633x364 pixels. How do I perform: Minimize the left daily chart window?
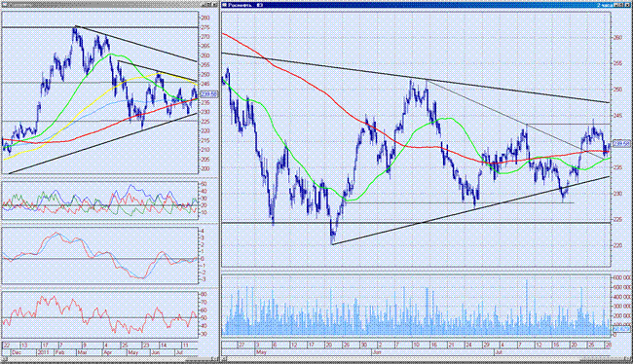[204, 5]
